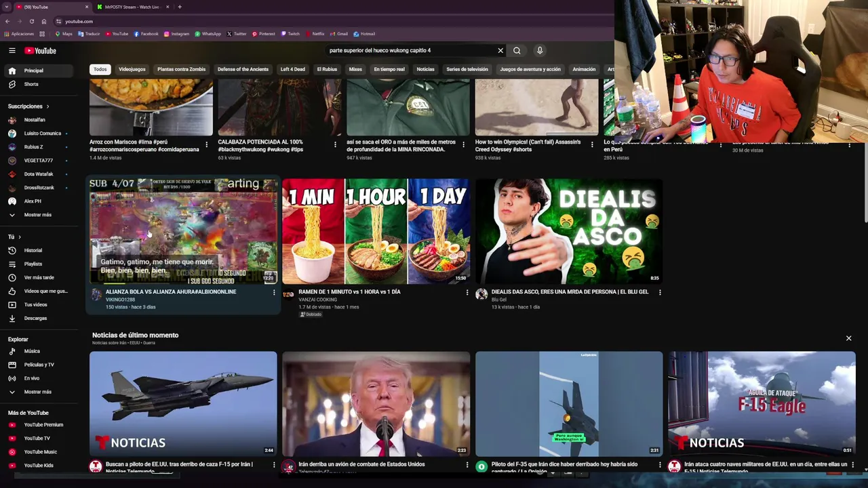Select the Series de televisión chip
Viewport: 868px width, 488px height.
click(467, 69)
